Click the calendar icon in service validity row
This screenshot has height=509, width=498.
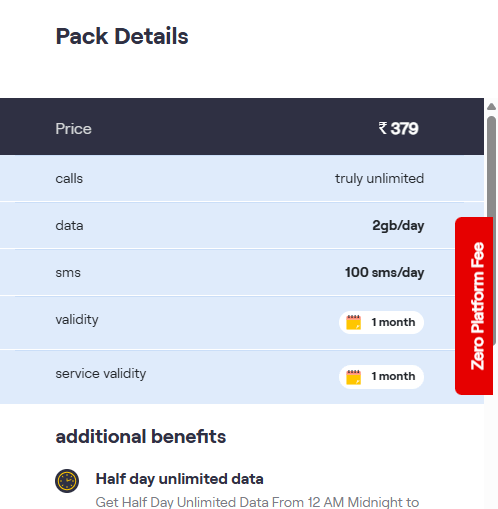[x=353, y=377]
